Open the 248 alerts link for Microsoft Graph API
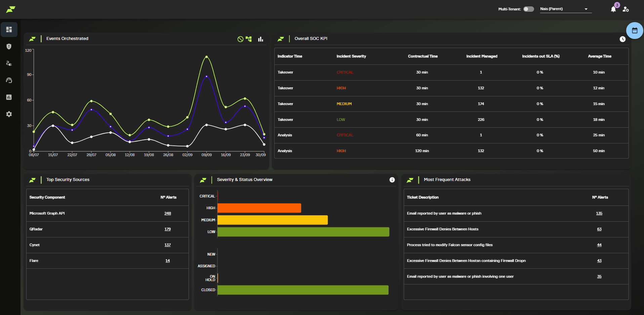 click(x=168, y=214)
